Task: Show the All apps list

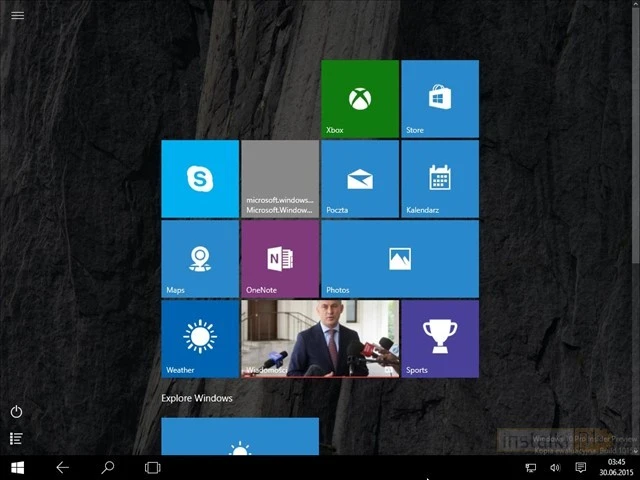Action: pyautogui.click(x=16, y=438)
